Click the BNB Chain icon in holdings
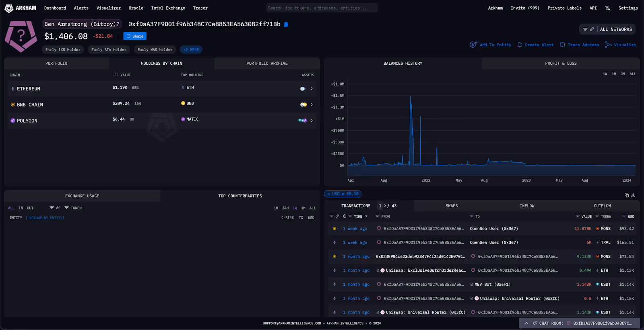Screen dimensions: 644x330 13,105
